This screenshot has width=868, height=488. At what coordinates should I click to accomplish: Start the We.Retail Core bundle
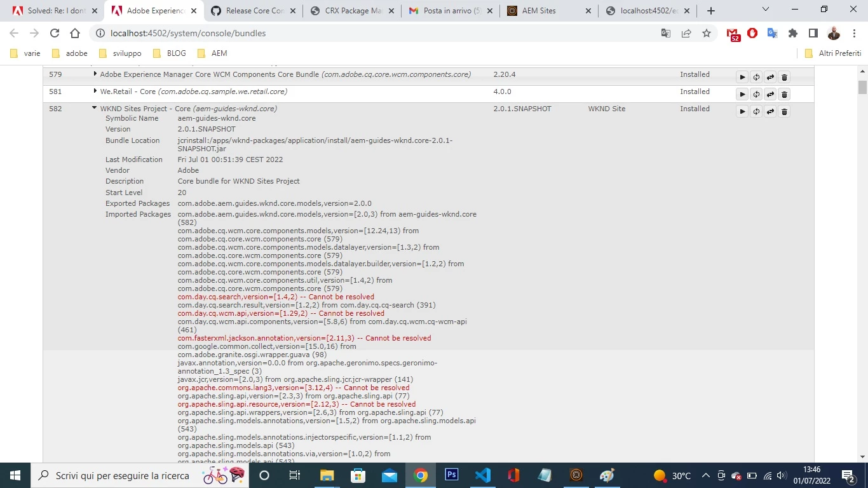tap(742, 94)
